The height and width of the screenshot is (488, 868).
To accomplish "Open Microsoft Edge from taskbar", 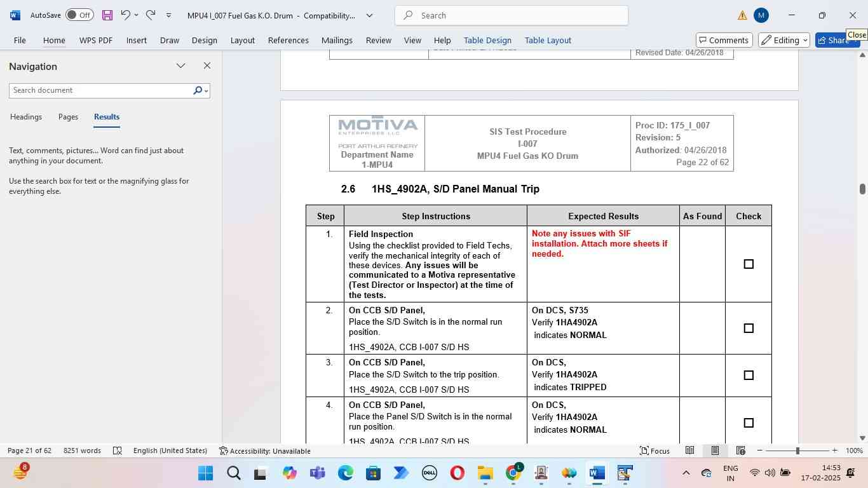I will pos(345,473).
